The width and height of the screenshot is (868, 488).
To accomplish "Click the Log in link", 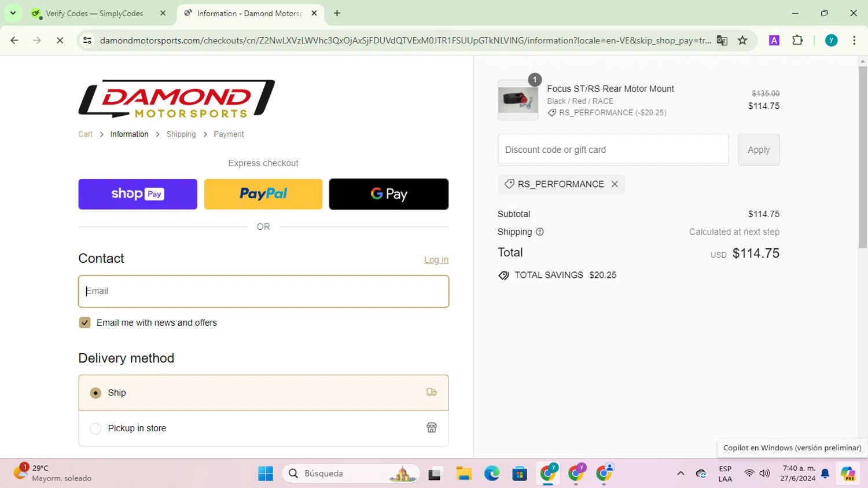I will (436, 260).
